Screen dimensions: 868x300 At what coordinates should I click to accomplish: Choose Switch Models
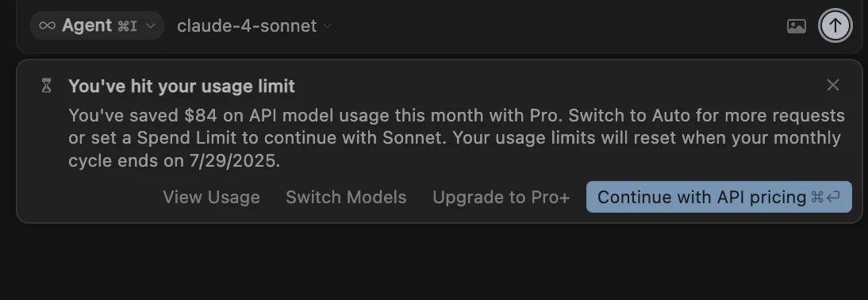point(346,197)
